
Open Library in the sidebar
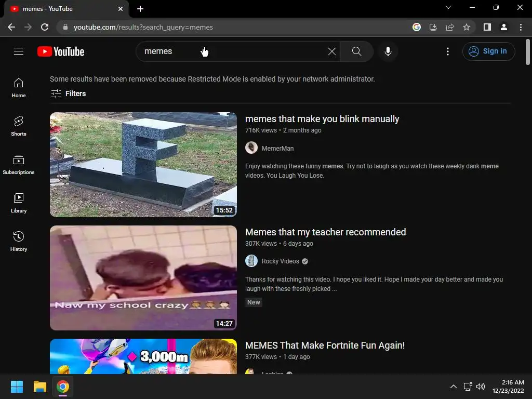(19, 203)
